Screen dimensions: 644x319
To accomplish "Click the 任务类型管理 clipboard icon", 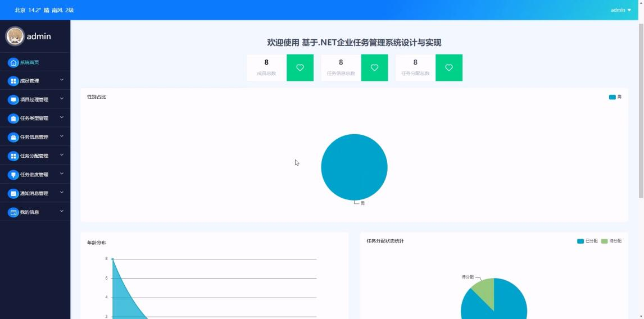I will pos(13,119).
